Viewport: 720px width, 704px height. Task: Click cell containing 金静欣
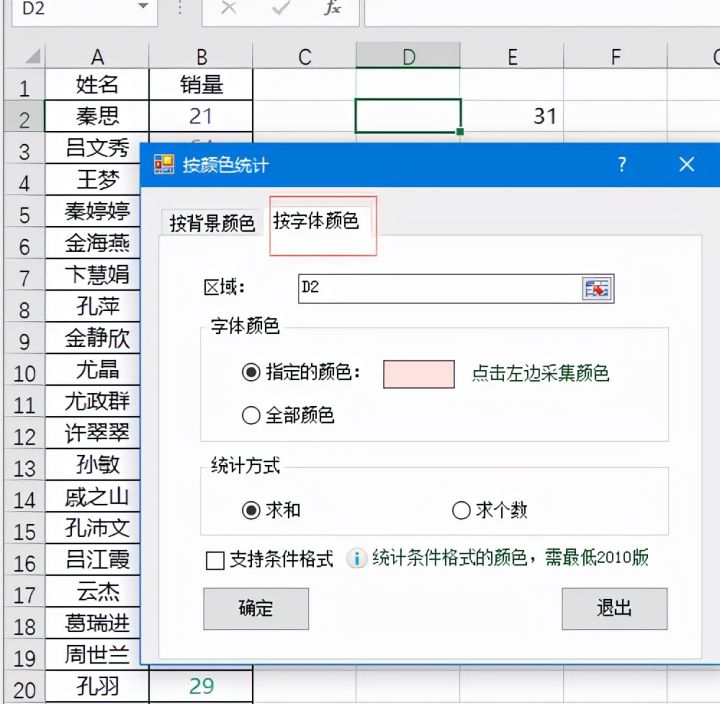[93, 338]
